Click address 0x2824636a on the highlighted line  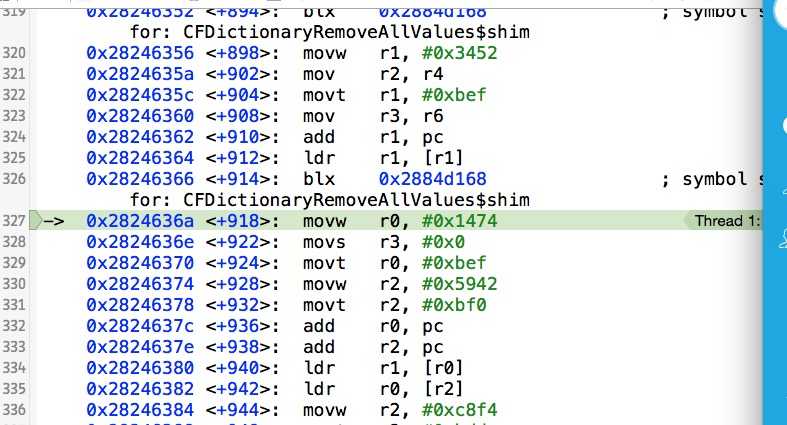144,221
